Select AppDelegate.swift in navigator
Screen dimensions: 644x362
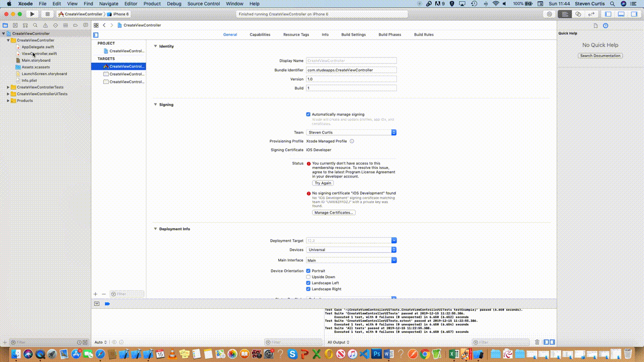pyautogui.click(x=38, y=47)
